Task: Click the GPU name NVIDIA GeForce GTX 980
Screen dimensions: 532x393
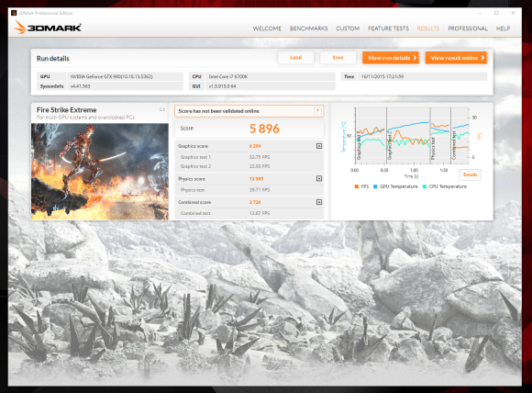Action: [112, 77]
